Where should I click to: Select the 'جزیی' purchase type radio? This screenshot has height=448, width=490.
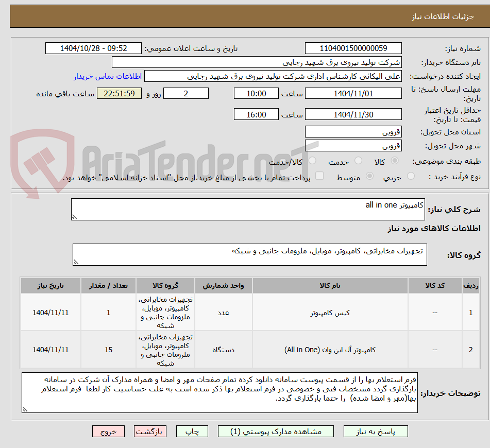(411, 176)
